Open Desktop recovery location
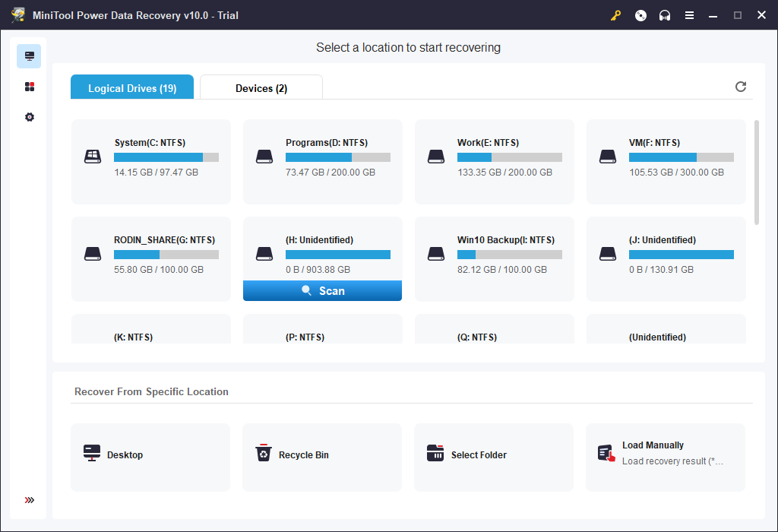This screenshot has height=532, width=778. 150,457
